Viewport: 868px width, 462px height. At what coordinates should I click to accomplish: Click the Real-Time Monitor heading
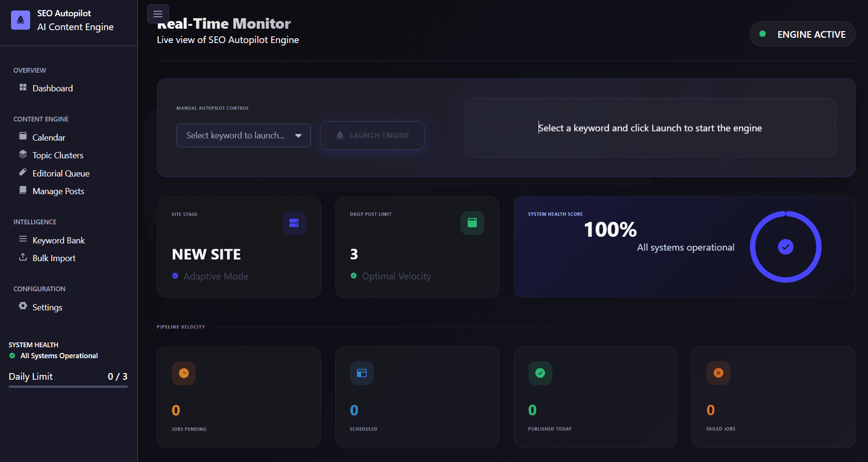(x=224, y=23)
